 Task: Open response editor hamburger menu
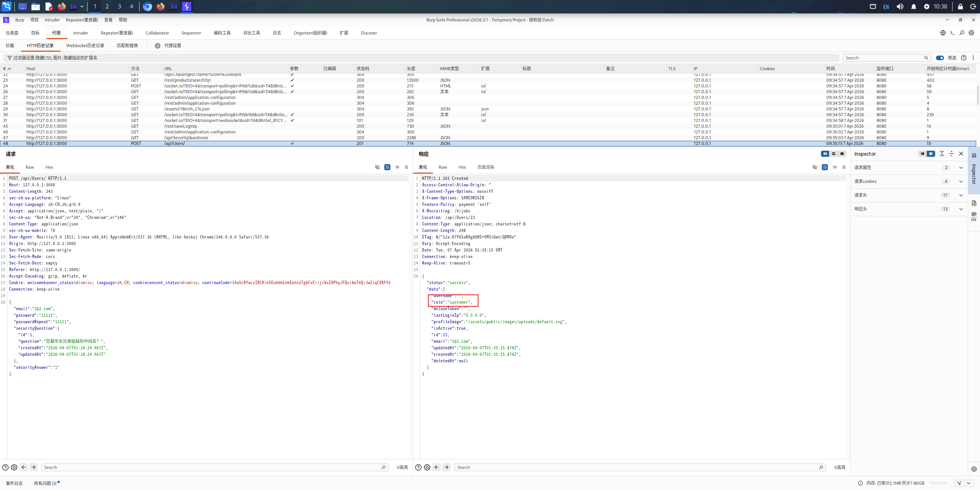pos(844,167)
